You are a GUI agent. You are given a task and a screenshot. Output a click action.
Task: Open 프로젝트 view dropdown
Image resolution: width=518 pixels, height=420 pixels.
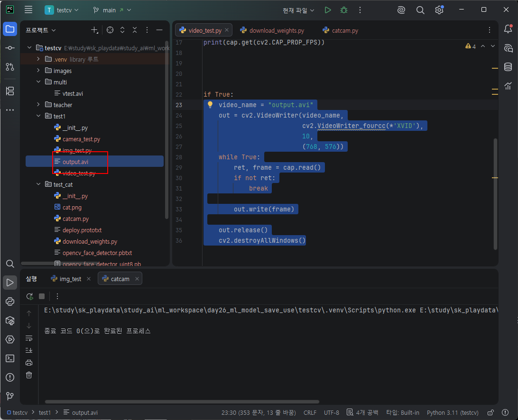tap(41, 30)
